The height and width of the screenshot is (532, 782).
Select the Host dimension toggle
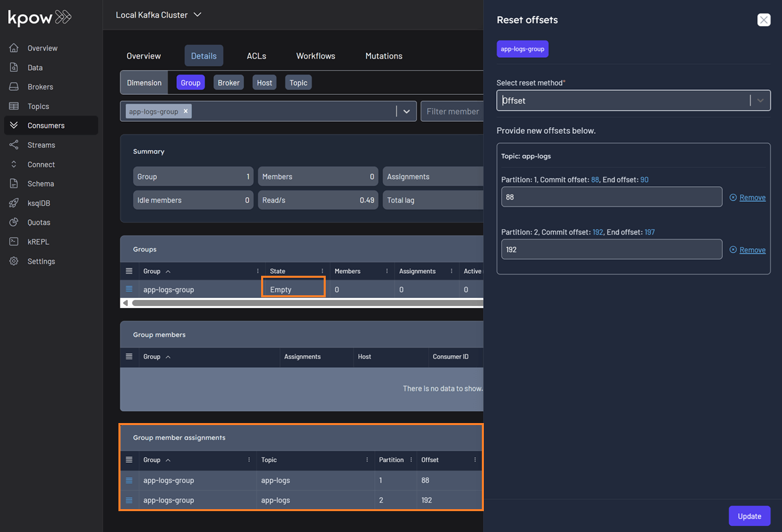click(x=264, y=83)
